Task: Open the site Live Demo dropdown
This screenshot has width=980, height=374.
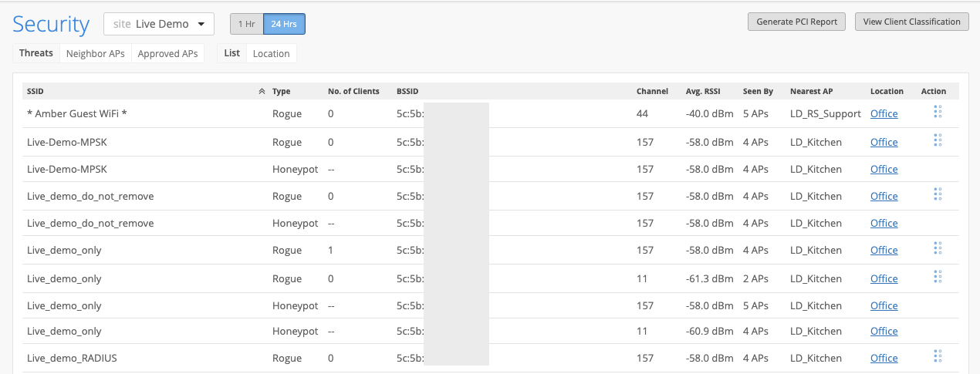Action: click(159, 24)
